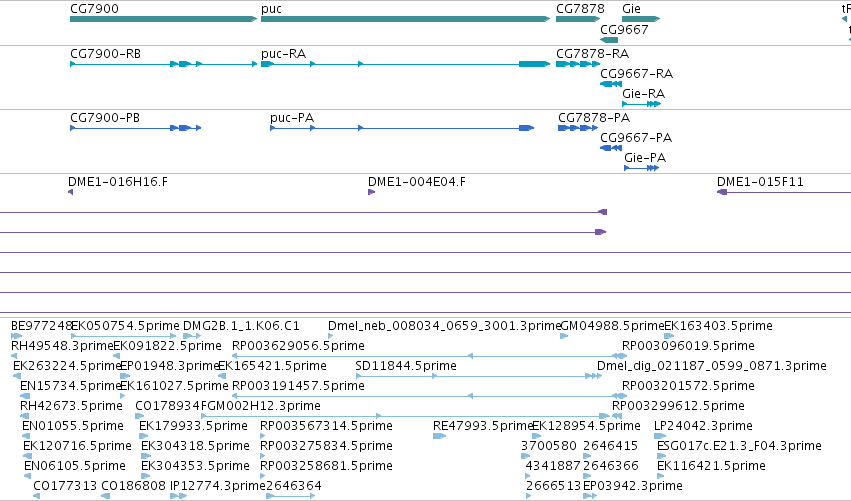
Task: Select the EK128954.5prime label
Action: pos(587,426)
